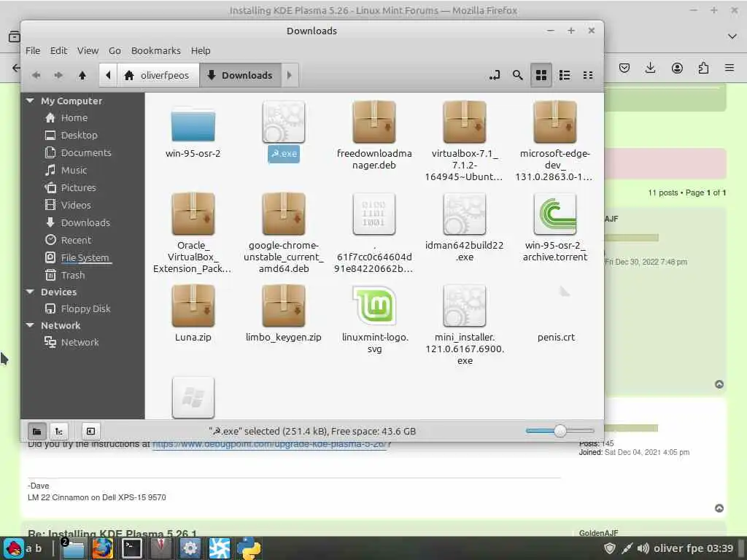Show tree view in the sidebar
This screenshot has width=747, height=560.
click(x=59, y=432)
